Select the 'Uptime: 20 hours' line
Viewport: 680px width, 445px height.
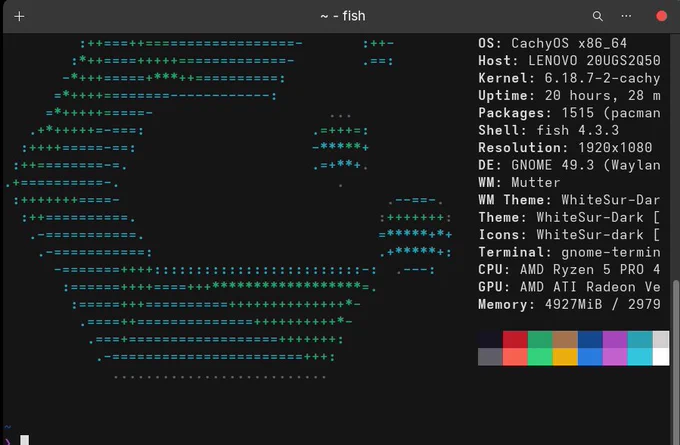pyautogui.click(x=569, y=95)
